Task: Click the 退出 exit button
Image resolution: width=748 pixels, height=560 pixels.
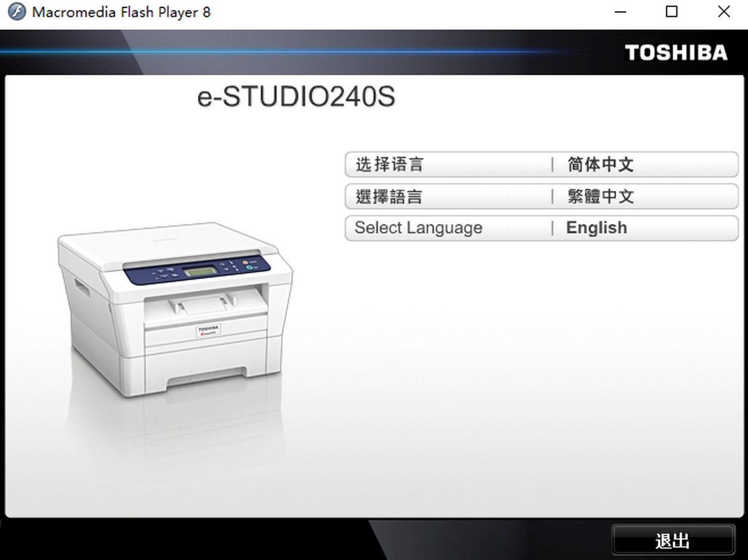Action: [673, 540]
